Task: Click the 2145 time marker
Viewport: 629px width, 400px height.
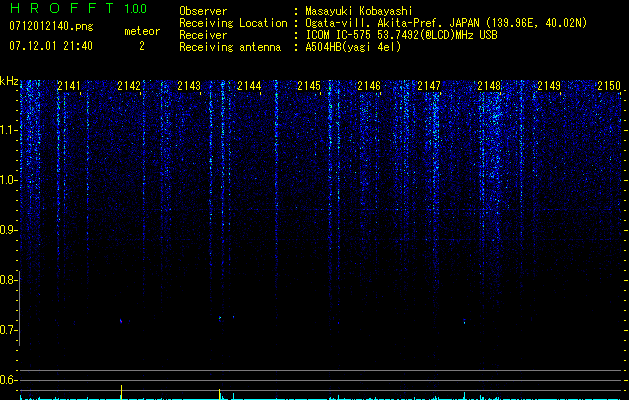Action: tap(309, 86)
